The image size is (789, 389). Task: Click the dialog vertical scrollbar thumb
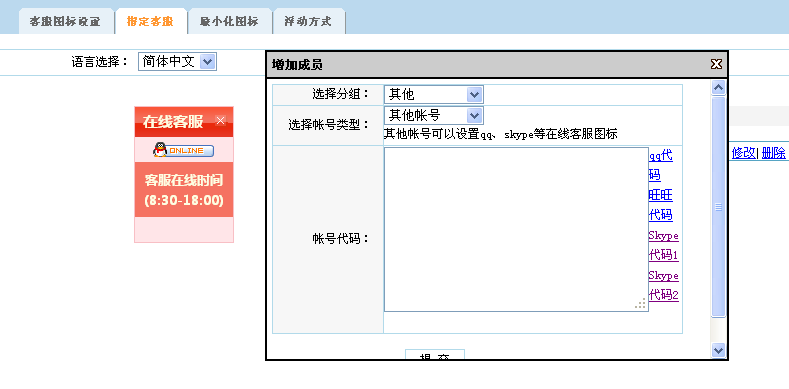719,207
